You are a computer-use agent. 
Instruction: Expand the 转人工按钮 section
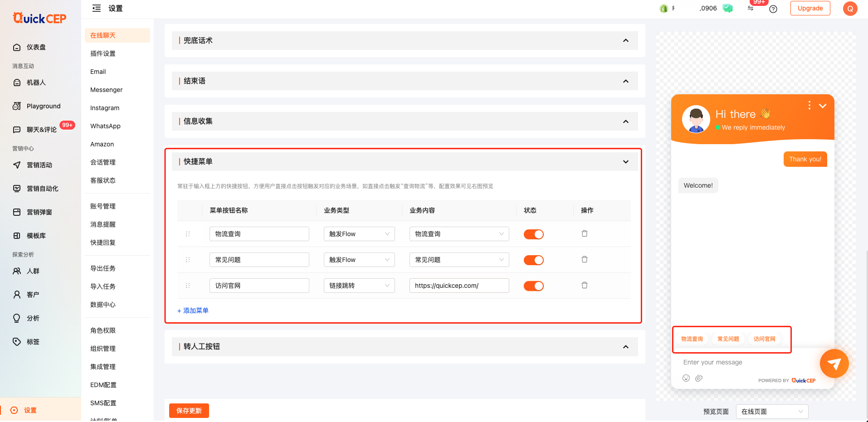(626, 347)
